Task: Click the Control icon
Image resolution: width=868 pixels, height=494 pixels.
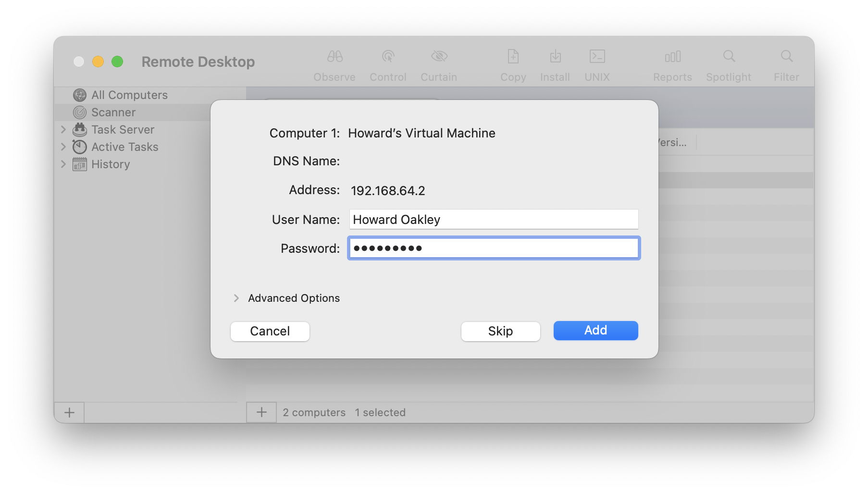Action: [x=388, y=62]
